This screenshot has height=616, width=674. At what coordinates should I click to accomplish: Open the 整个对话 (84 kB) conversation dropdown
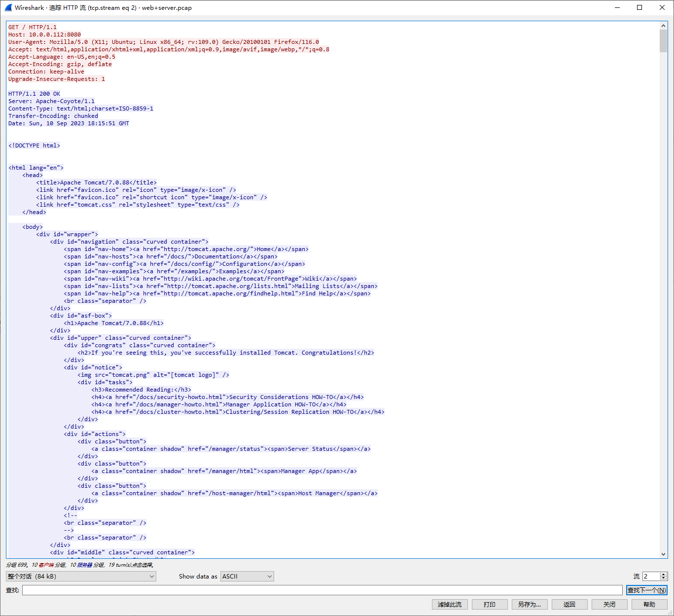[81, 576]
